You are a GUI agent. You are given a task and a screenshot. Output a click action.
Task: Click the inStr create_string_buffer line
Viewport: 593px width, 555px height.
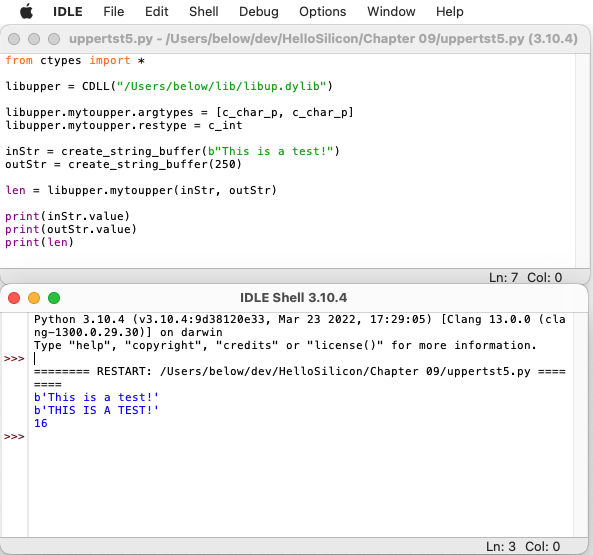(172, 151)
